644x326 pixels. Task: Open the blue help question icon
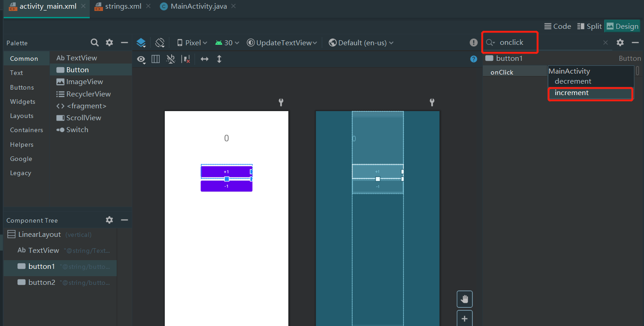pos(474,59)
